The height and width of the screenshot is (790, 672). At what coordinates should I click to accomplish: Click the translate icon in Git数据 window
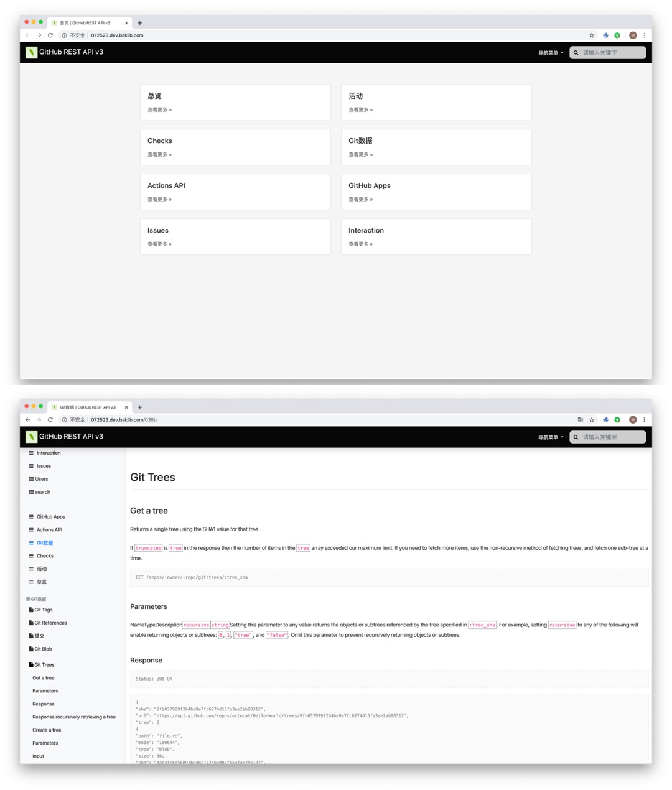[x=580, y=420]
